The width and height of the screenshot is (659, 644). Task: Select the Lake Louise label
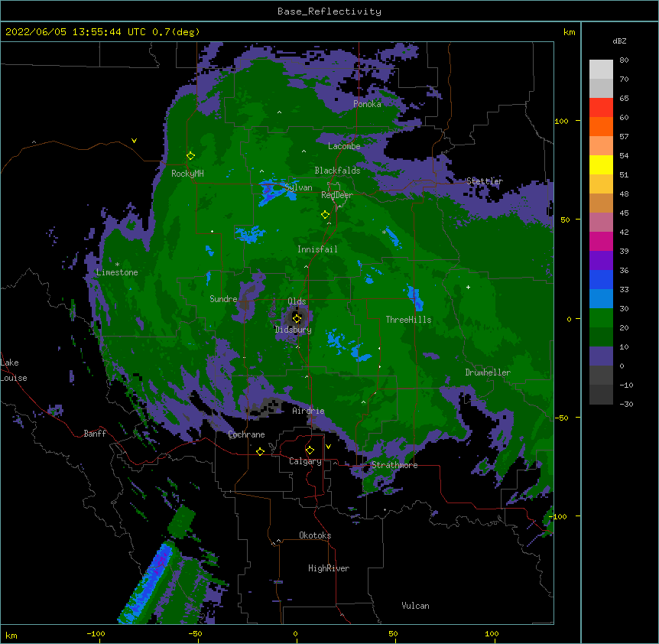coord(14,370)
